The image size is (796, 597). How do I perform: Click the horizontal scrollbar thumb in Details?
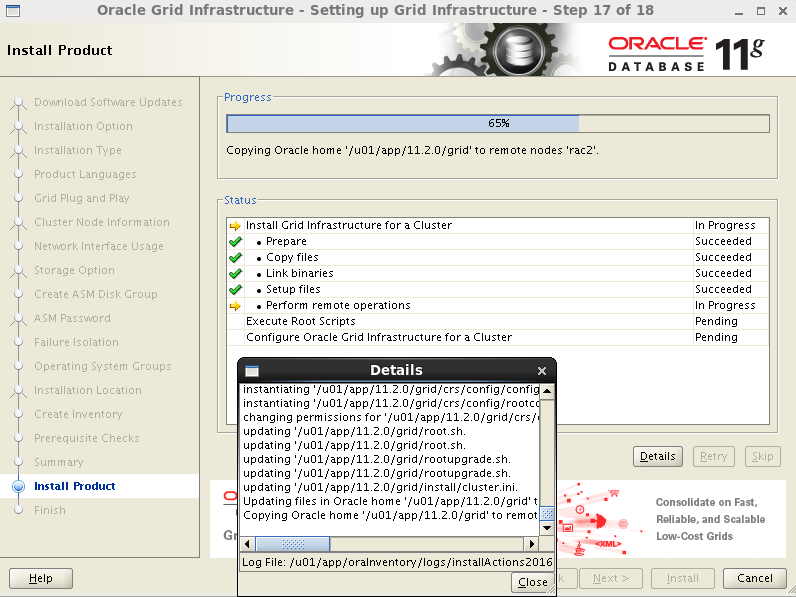292,544
